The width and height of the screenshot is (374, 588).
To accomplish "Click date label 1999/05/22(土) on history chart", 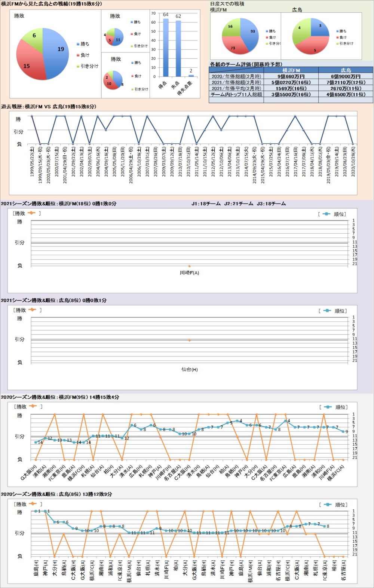I will click(x=32, y=161).
